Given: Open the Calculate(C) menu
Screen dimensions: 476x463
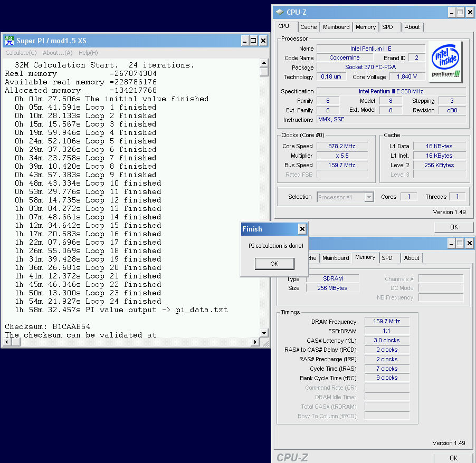Looking at the screenshot, I should [21, 53].
